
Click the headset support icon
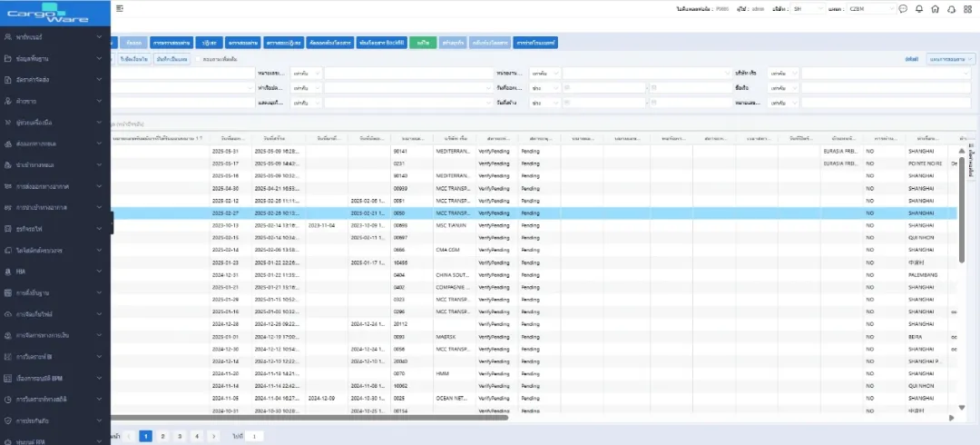tap(951, 9)
